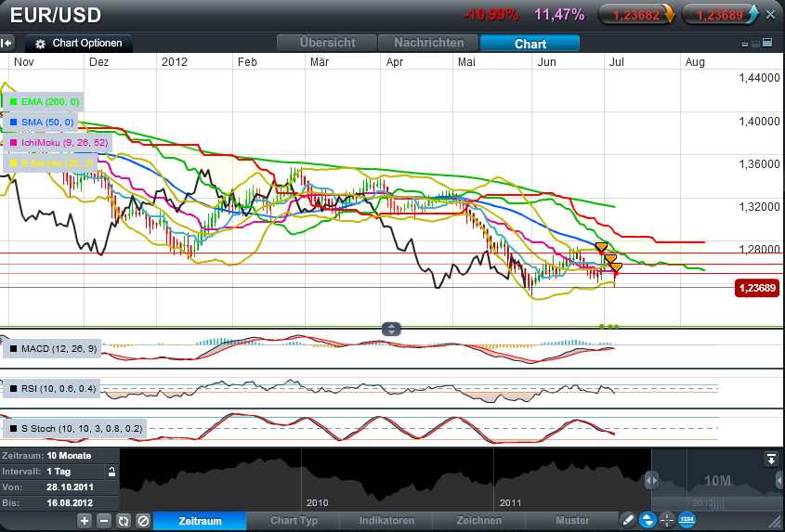Open Chart Optionen settings

(x=79, y=44)
